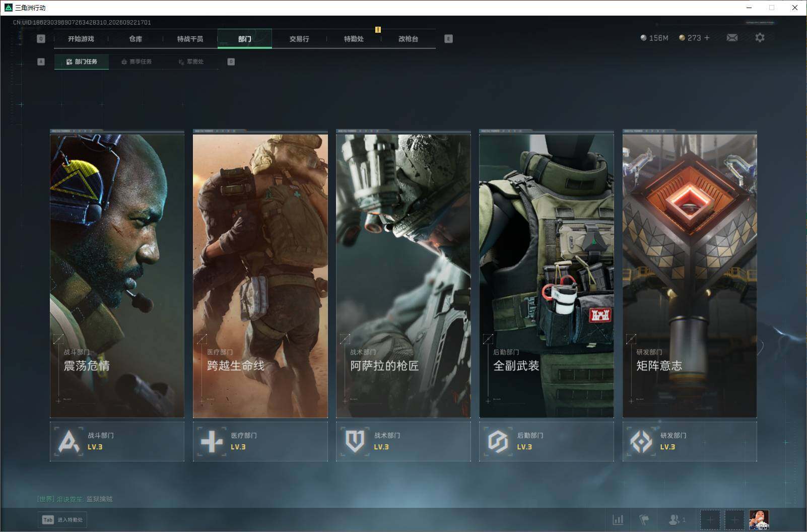
Task: Click the expand arrow icon on 跨越生命线 card
Action: (x=201, y=339)
